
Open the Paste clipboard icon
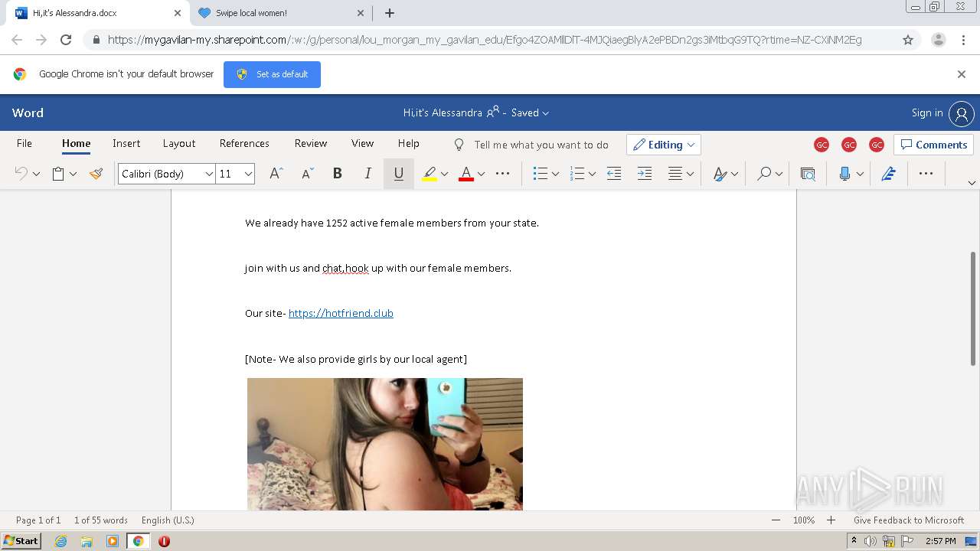click(x=58, y=174)
